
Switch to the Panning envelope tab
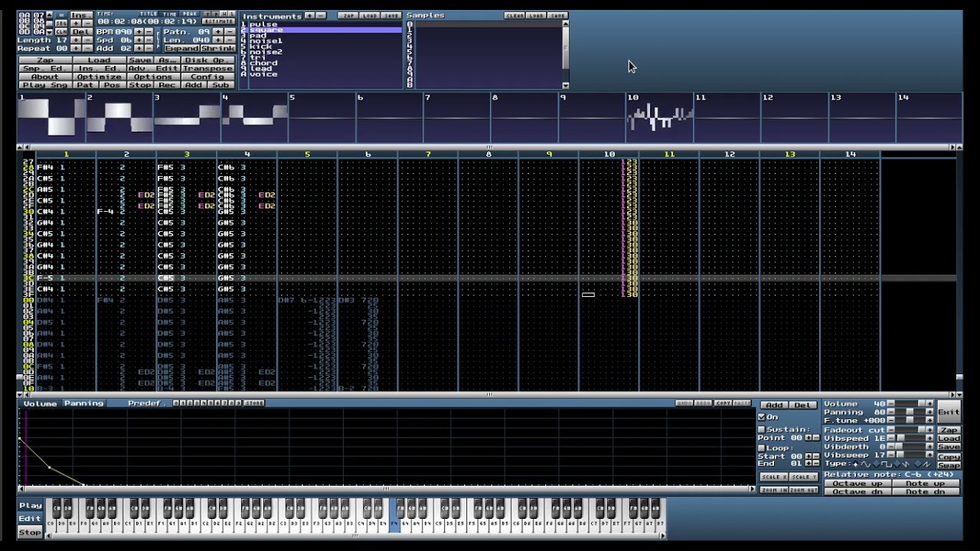[83, 403]
